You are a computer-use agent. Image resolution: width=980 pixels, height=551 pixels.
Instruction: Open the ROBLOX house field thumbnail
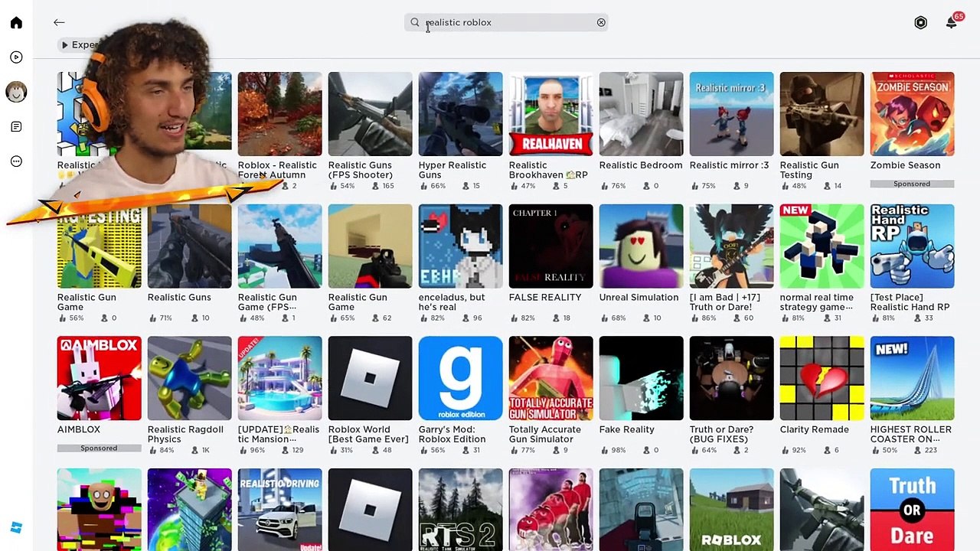coord(731,510)
